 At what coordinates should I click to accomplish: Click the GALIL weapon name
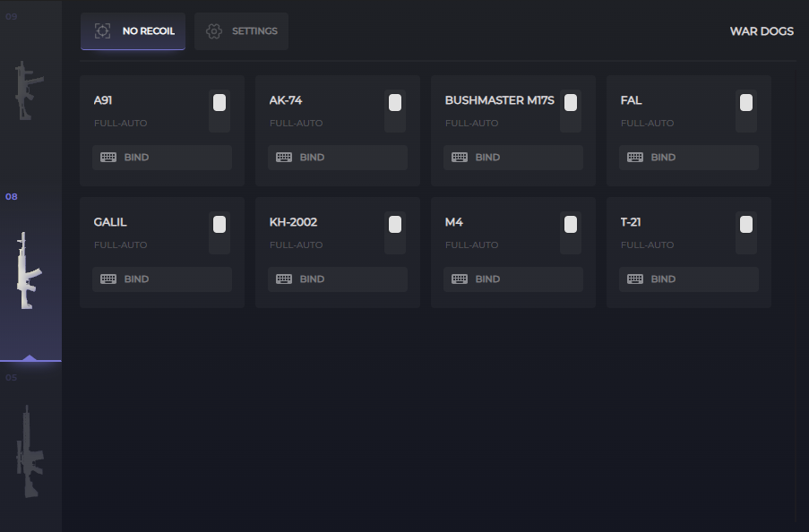pyautogui.click(x=110, y=222)
